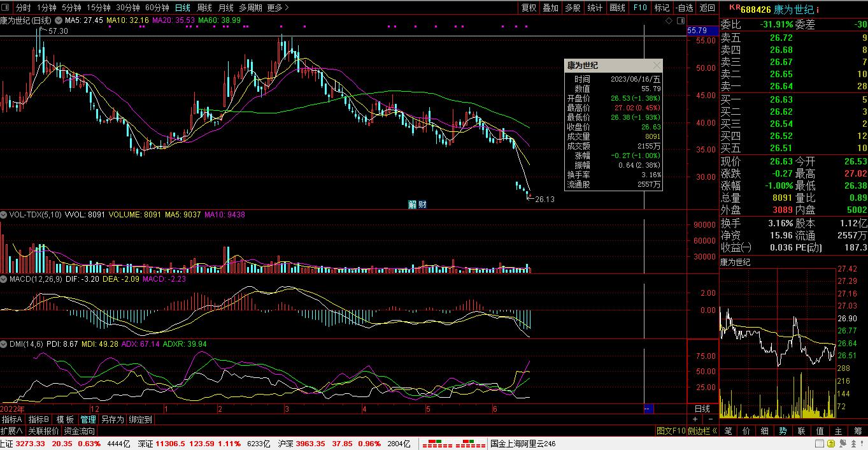Image resolution: width=868 pixels, height=450 pixels.
Task: Toggle the 侧边栏 sidebar collapse
Action: click(x=702, y=432)
